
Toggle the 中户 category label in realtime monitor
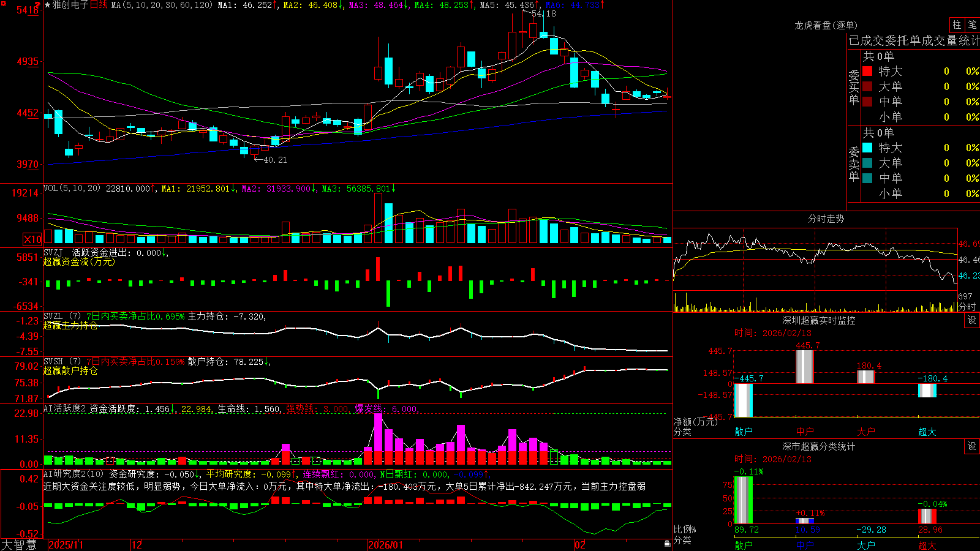pos(805,432)
